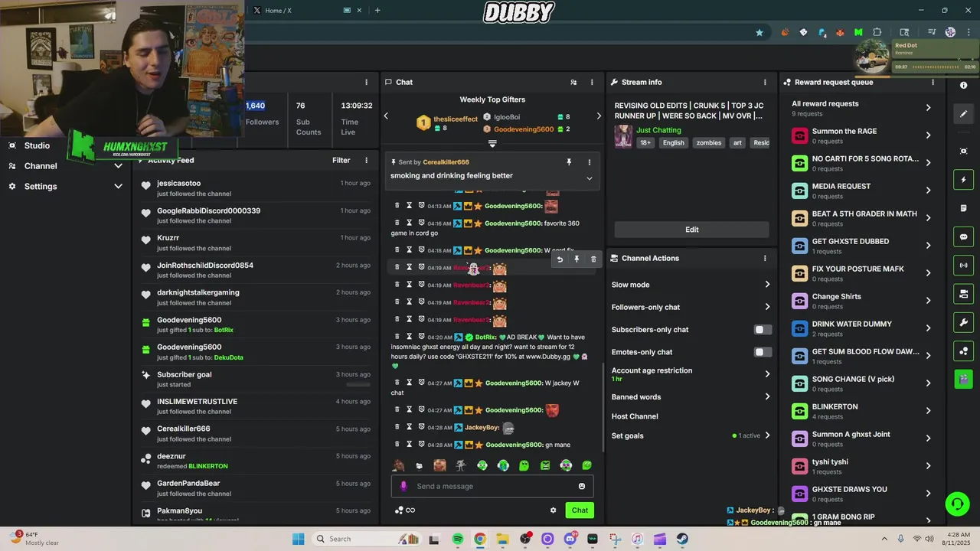Screen dimensions: 980x551
Task: Click the pencil edit icon in right sidebar
Action: pos(964,114)
